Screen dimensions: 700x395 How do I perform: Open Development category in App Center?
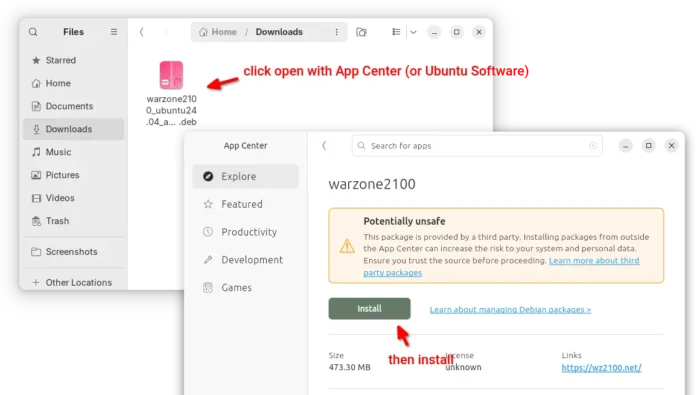[x=246, y=260]
